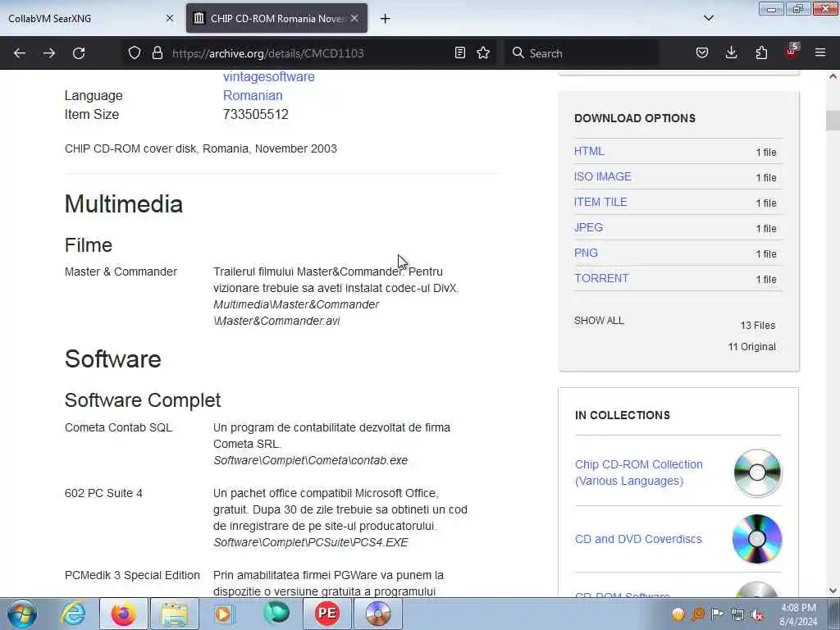
Task: Toggle Reader View icon in address bar
Action: (x=459, y=52)
